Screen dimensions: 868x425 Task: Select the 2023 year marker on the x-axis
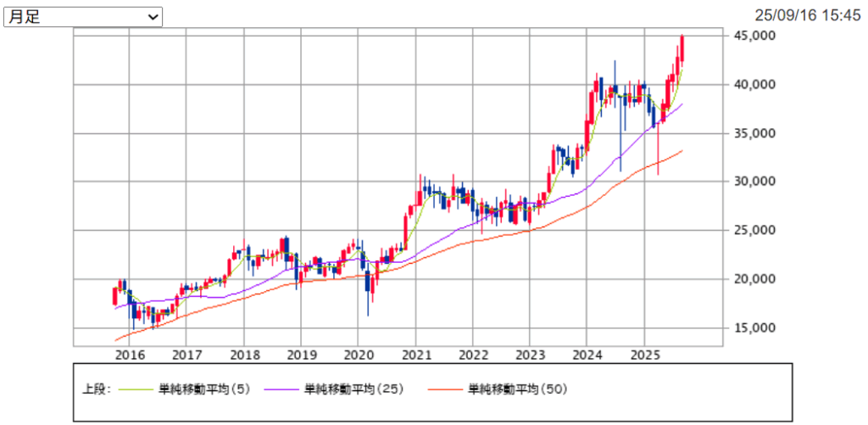coord(531,354)
